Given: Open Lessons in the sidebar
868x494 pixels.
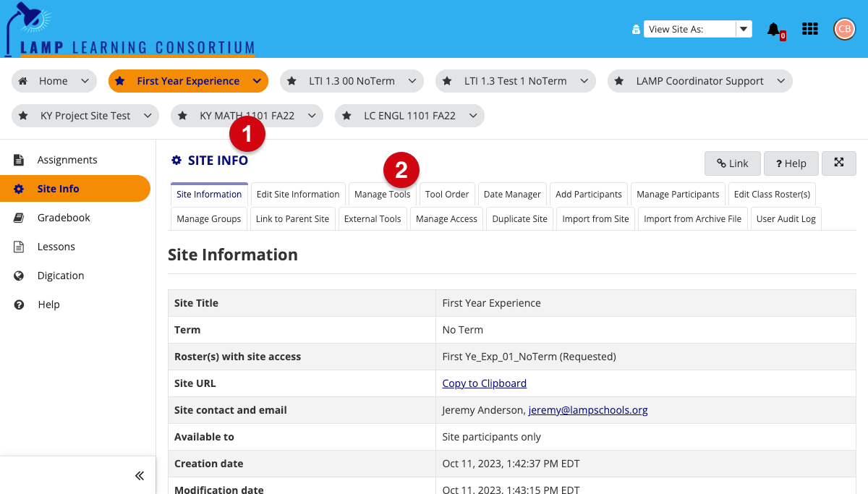Looking at the screenshot, I should [x=75, y=247].
